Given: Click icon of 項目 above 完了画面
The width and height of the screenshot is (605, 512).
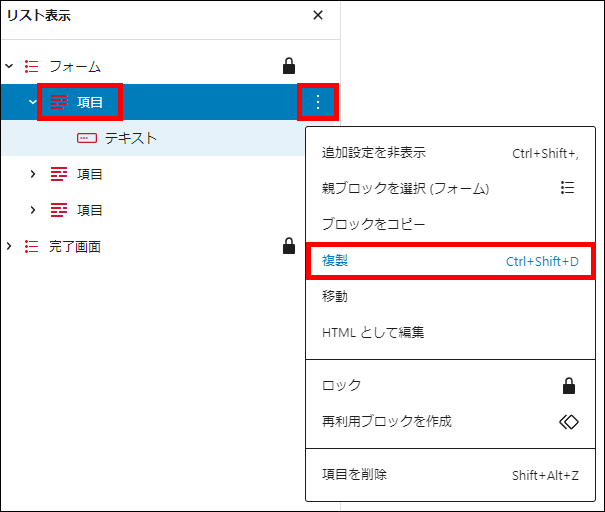Looking at the screenshot, I should pyautogui.click(x=59, y=210).
